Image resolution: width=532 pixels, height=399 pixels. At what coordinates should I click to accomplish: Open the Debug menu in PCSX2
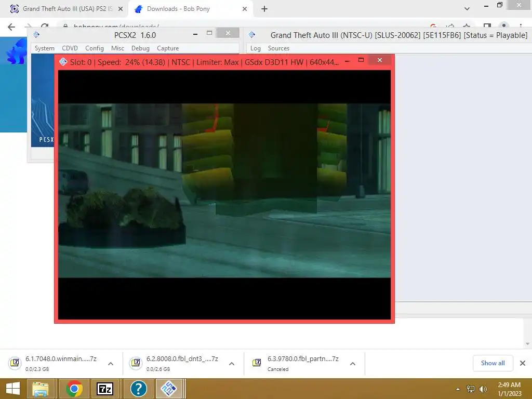(x=140, y=48)
